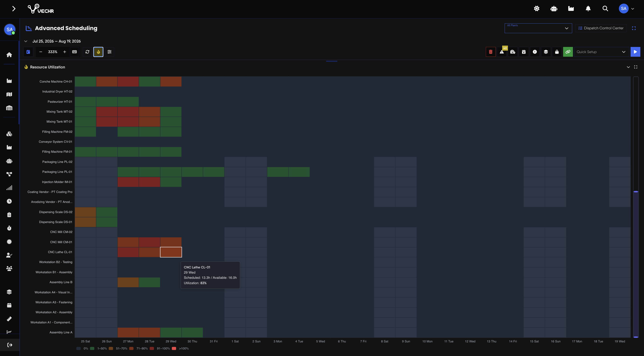Click the calendar with x icon
644x356 pixels.
tap(524, 52)
